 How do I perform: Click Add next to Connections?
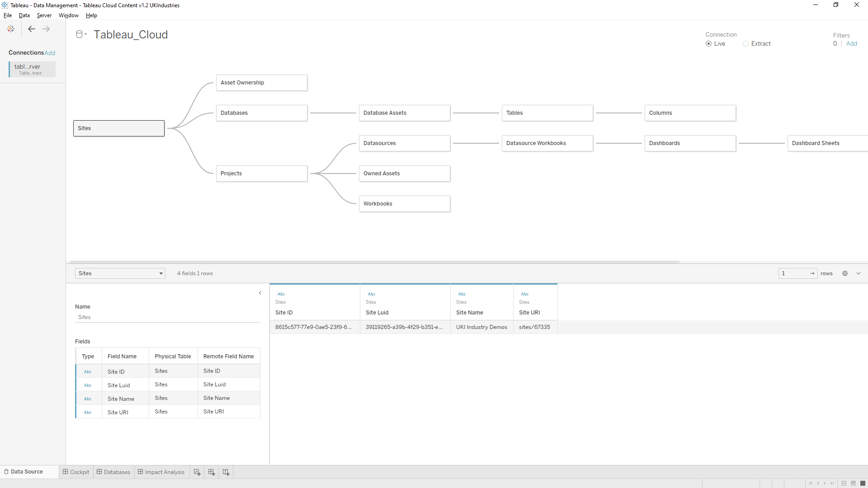tap(50, 53)
